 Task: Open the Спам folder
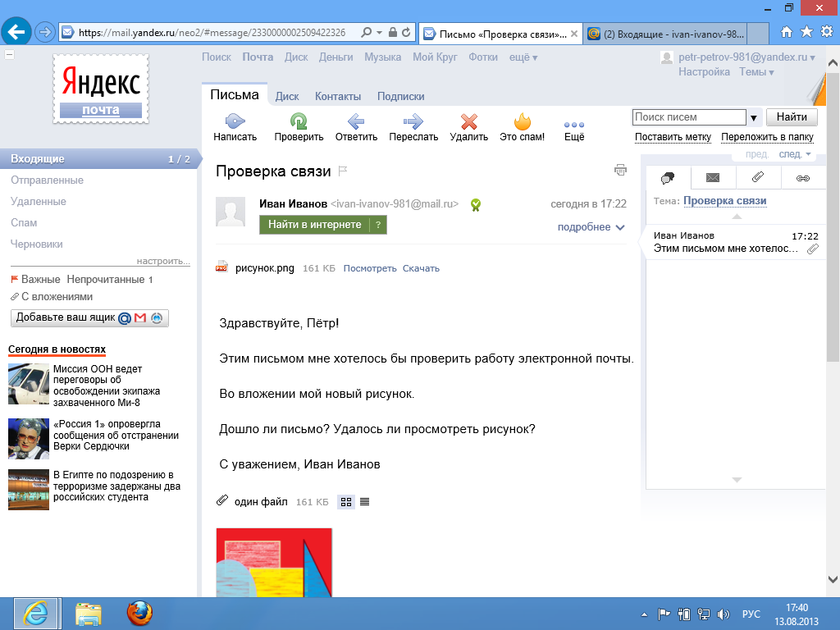tap(24, 223)
